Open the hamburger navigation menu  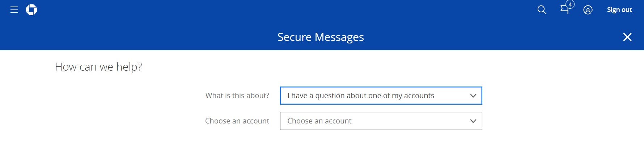(x=14, y=10)
